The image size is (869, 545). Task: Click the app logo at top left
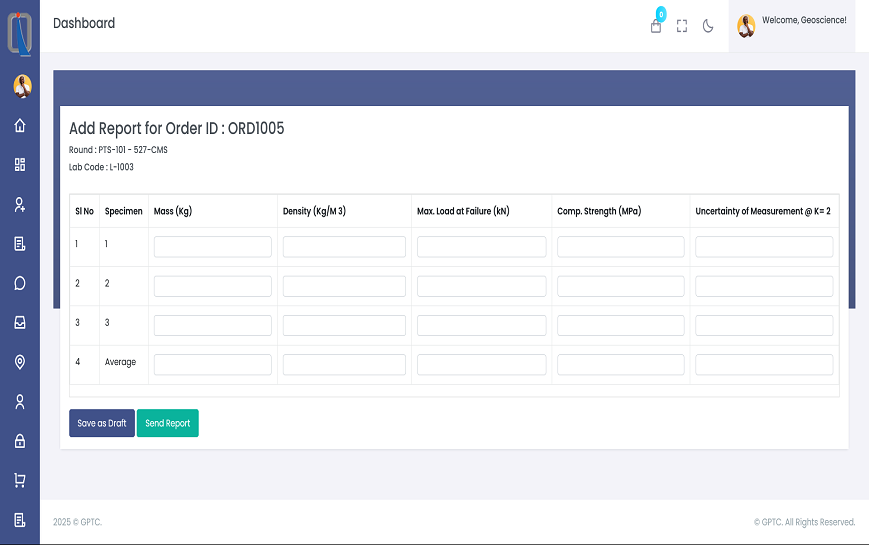click(x=20, y=32)
